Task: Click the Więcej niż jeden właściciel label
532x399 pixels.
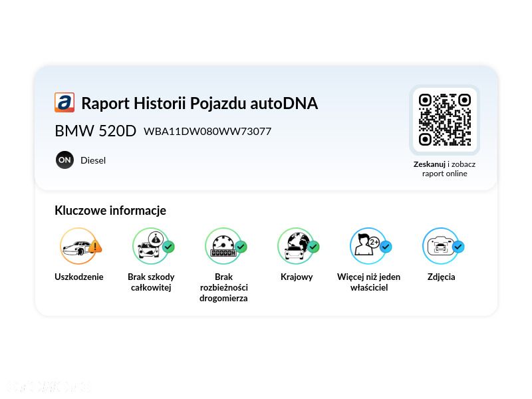Action: click(369, 282)
